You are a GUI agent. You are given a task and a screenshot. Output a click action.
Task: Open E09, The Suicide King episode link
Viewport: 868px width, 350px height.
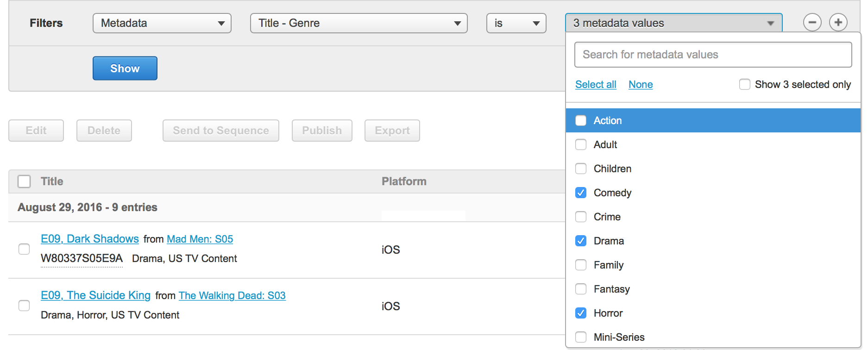click(95, 295)
